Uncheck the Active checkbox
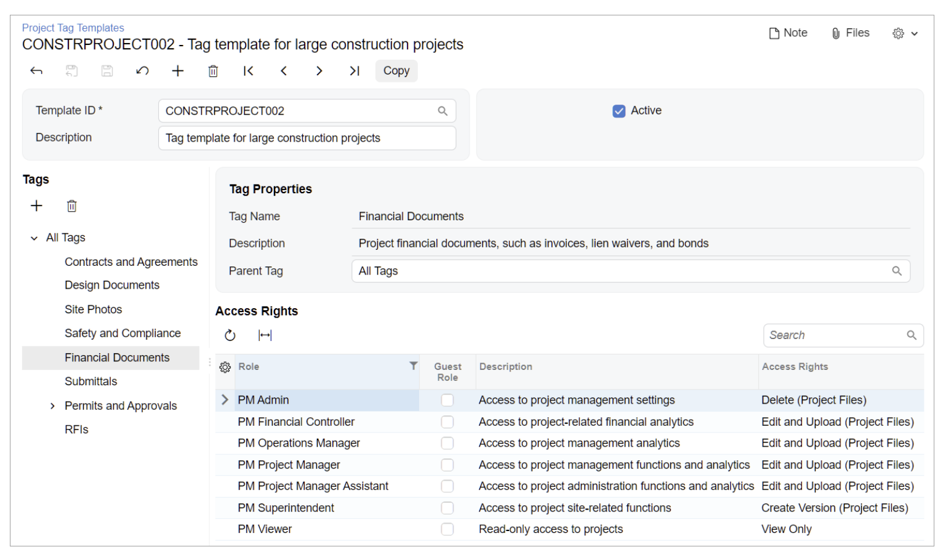The width and height of the screenshot is (951, 560). (x=619, y=111)
